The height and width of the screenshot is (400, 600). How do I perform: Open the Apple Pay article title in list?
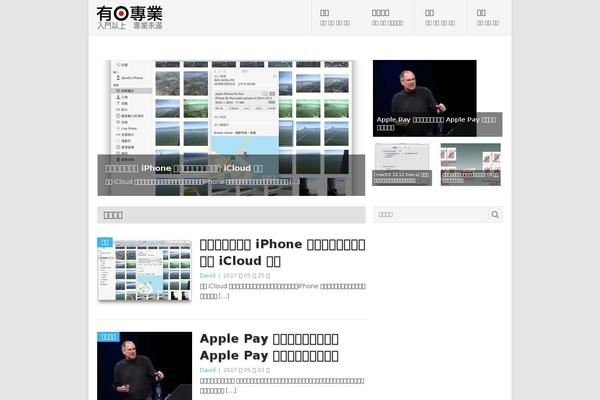click(269, 347)
